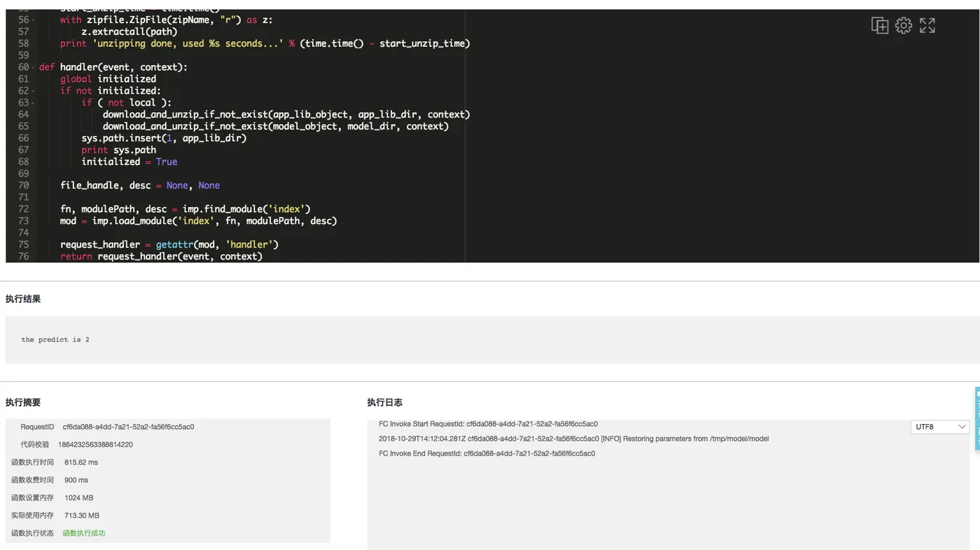Click the code checksum value 1864232563388814220

[x=95, y=444]
